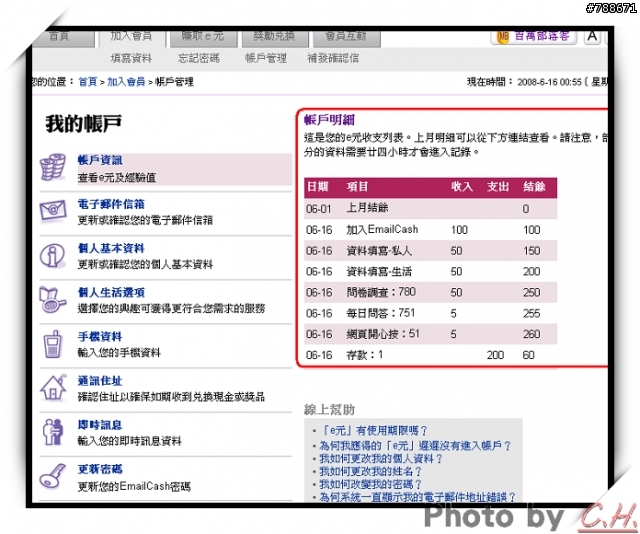Click the house icon for 通訊住址
Image resolution: width=640 pixels, height=534 pixels.
coord(53,387)
